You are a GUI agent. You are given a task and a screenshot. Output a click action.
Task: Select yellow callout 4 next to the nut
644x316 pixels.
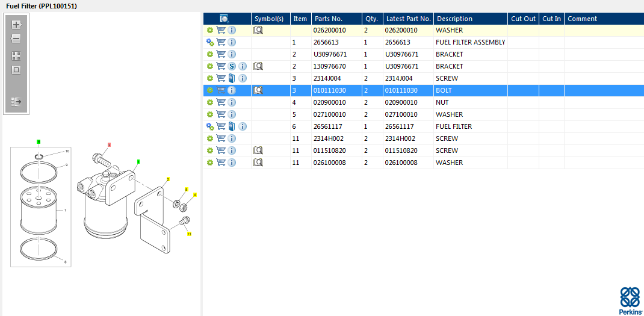(194, 194)
